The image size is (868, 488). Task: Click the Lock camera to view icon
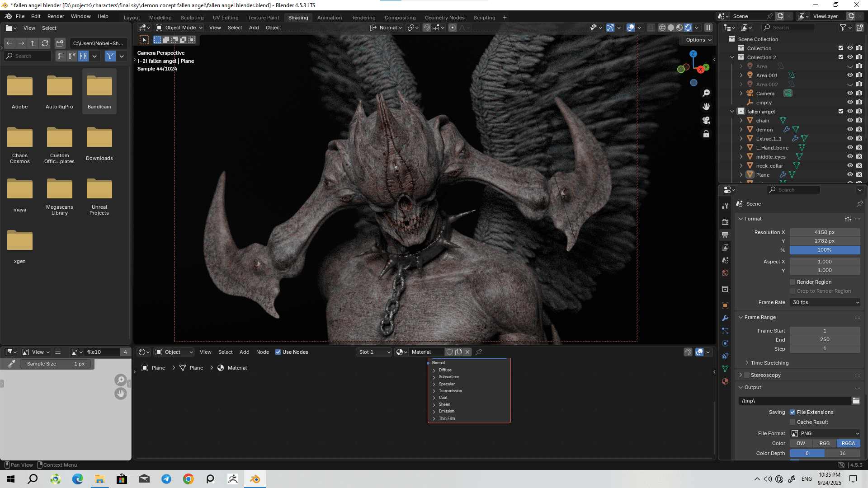tap(706, 134)
